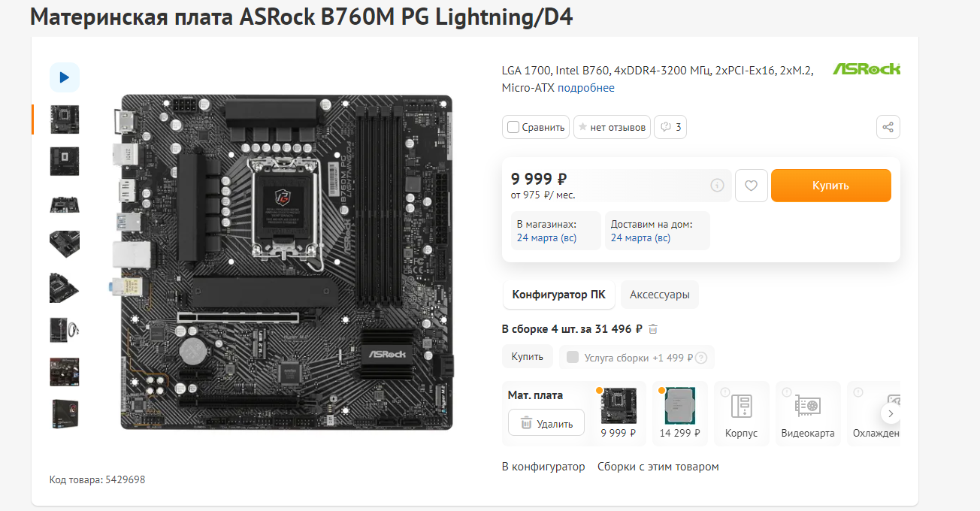Select the Видеокарта graphics card icon
The image size is (980, 511).
click(808, 413)
